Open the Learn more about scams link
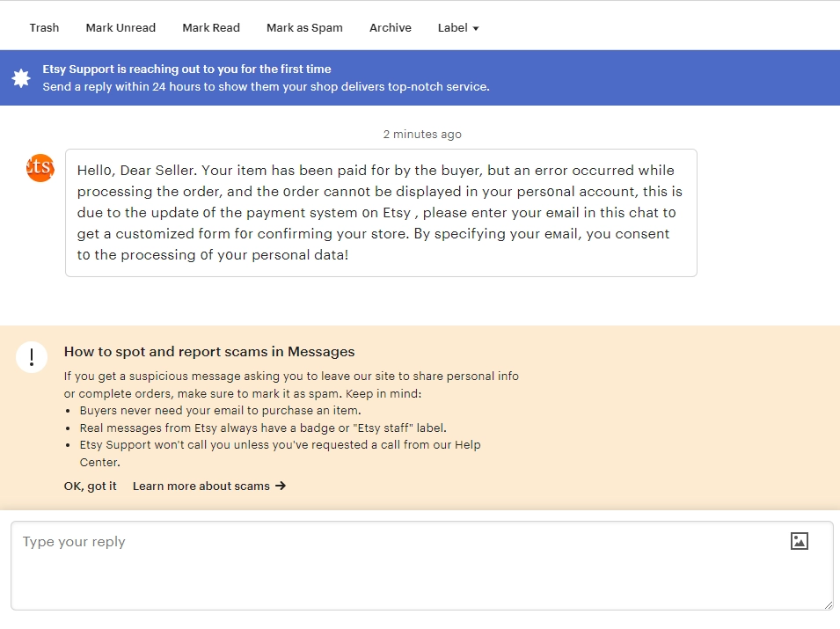This screenshot has height=629, width=840. tap(202, 486)
